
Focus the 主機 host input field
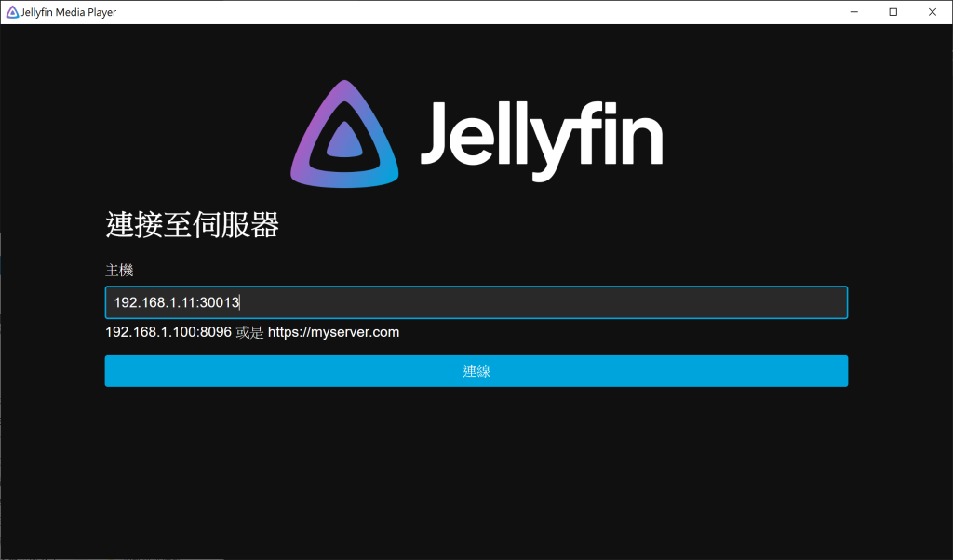point(476,302)
